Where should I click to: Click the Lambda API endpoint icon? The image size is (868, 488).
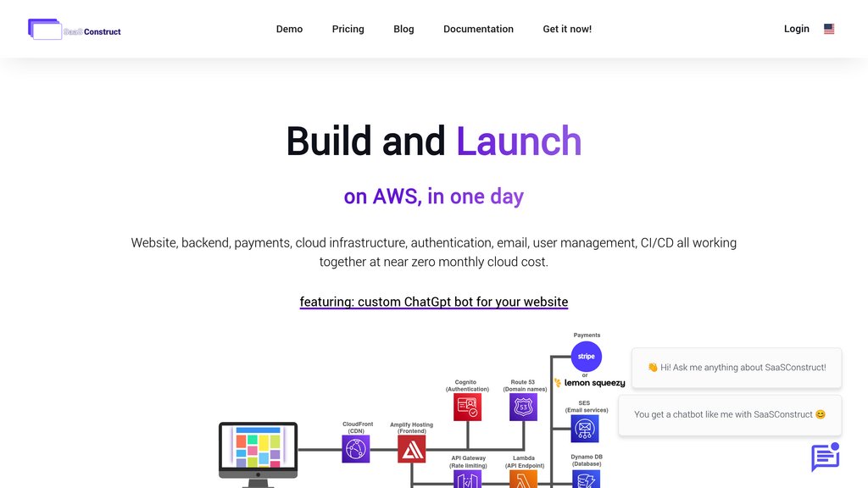[523, 480]
